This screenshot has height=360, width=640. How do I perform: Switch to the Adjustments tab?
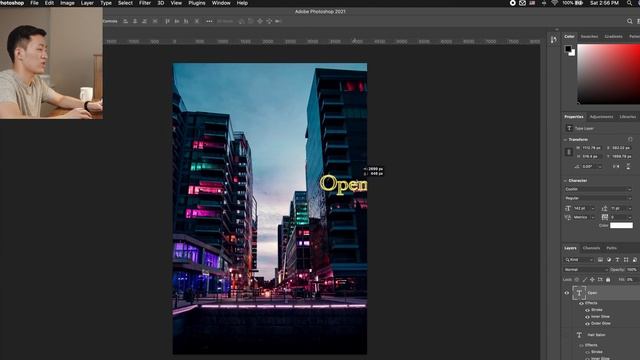601,117
